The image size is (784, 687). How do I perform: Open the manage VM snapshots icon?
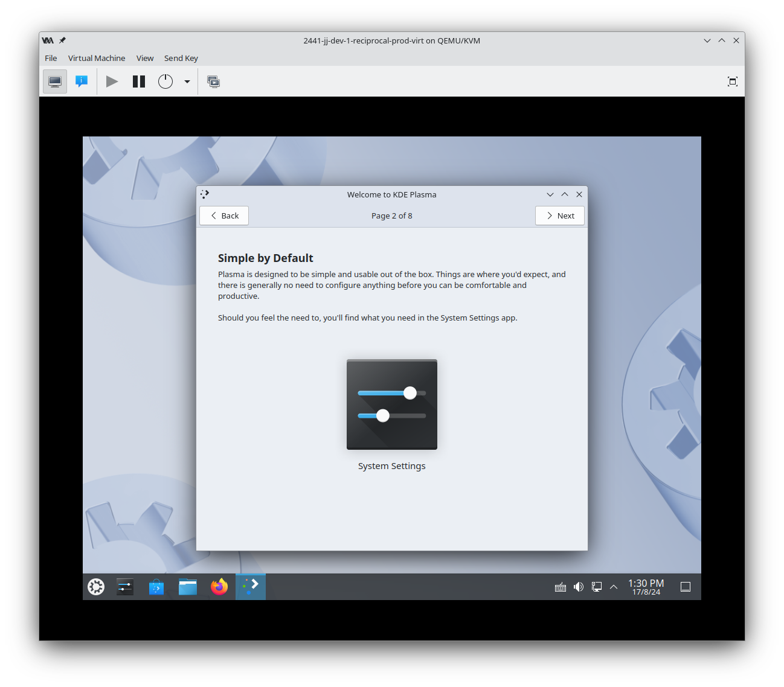coord(214,81)
